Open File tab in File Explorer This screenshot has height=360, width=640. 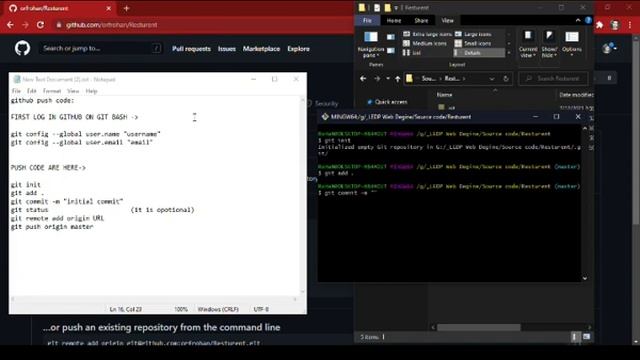367,20
